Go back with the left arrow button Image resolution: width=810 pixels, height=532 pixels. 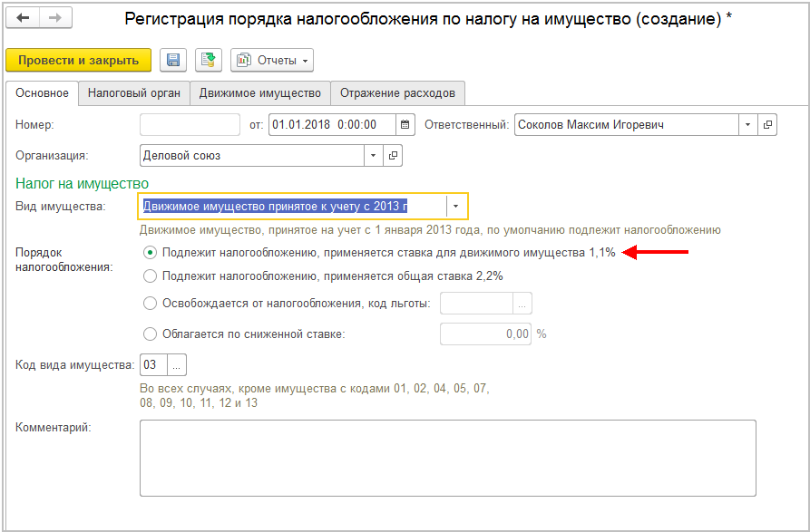point(23,18)
